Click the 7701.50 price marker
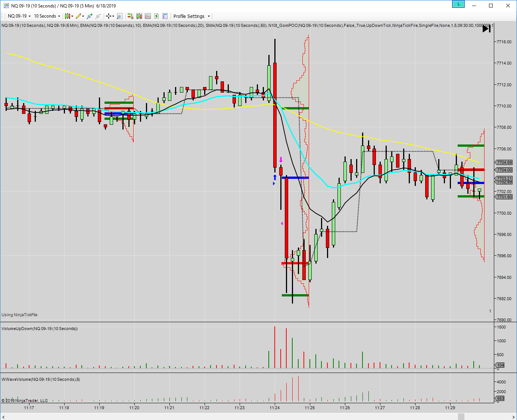Screen dimensions: 517x420 click(x=504, y=197)
